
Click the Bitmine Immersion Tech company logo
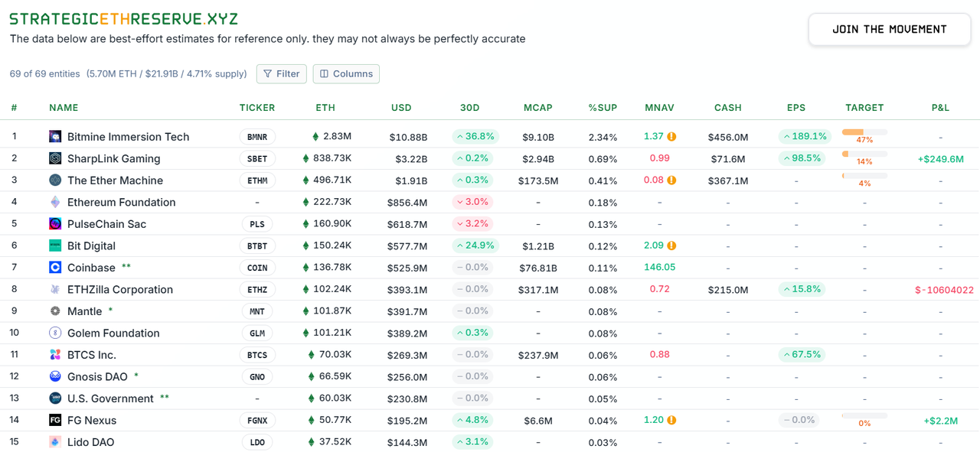(54, 136)
